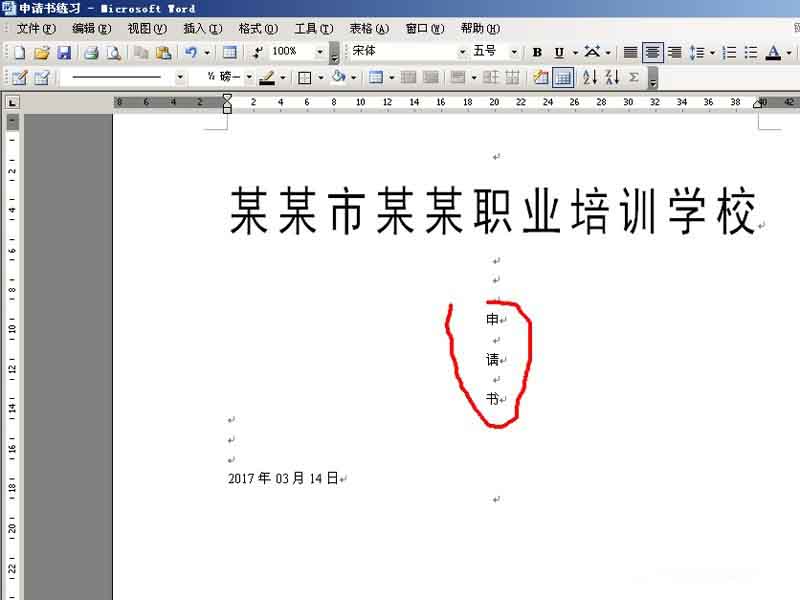This screenshot has height=600, width=800.
Task: Open the ½ 磅 line weight dropdown
Action: pos(249,77)
